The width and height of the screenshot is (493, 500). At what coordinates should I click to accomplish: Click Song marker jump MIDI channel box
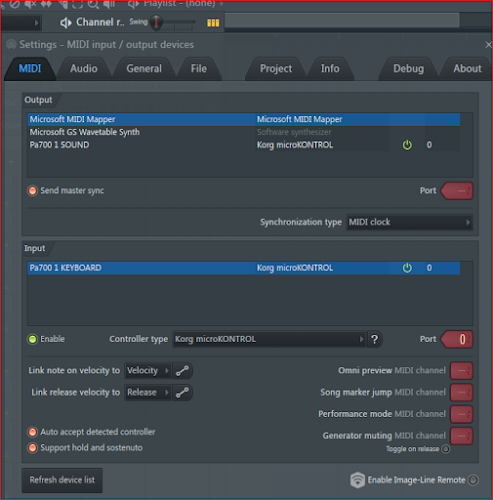click(462, 392)
